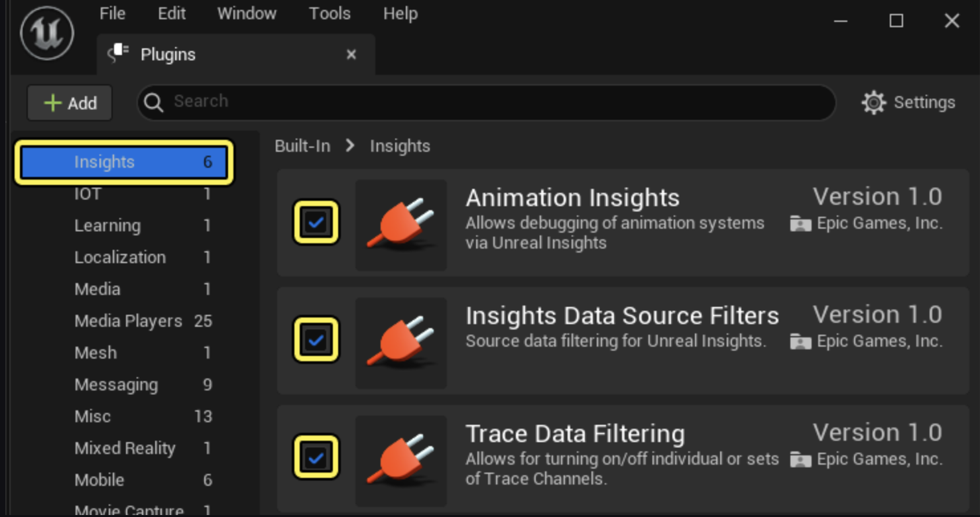
Task: Click the Animation Insights plug icon
Action: point(401,225)
